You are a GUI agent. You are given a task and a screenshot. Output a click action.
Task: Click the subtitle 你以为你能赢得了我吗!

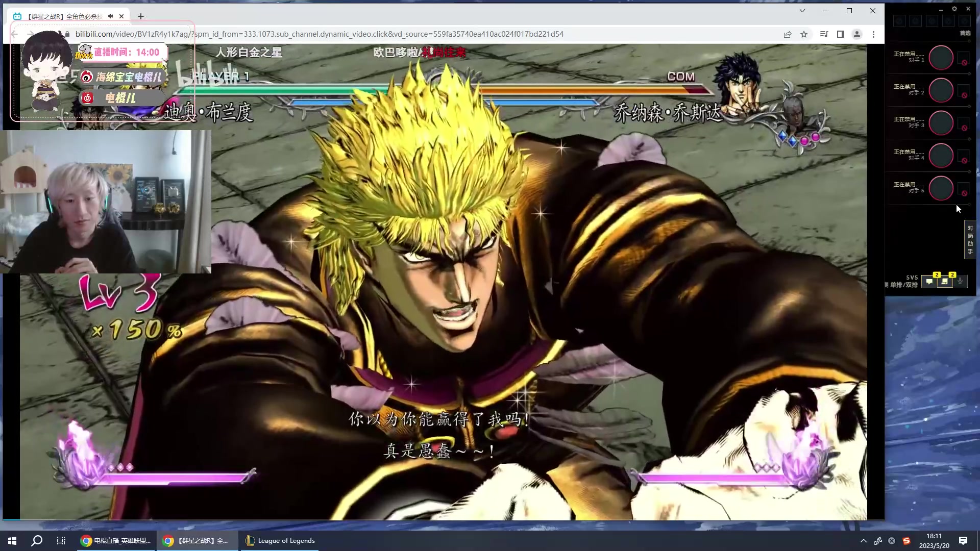(439, 419)
